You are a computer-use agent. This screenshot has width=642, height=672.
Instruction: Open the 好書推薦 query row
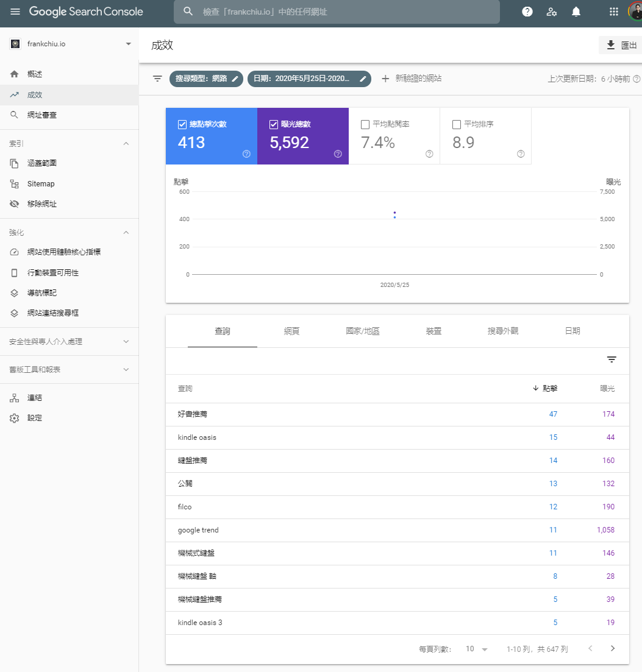193,414
